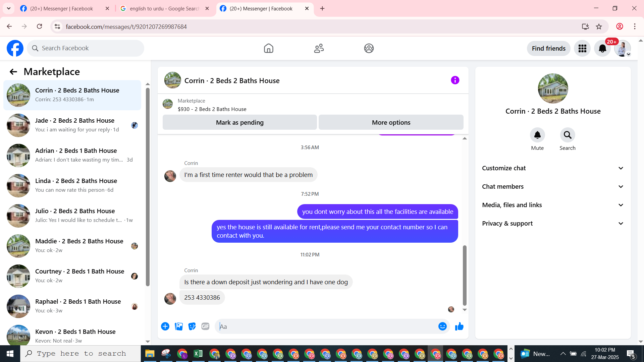Bookmark this page with the star icon
This screenshot has height=362, width=644.
click(599, 26)
